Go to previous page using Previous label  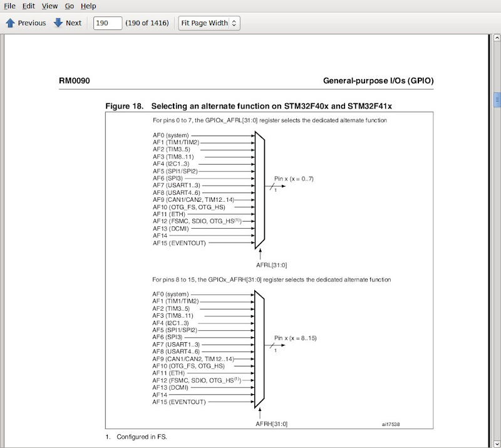(x=32, y=23)
